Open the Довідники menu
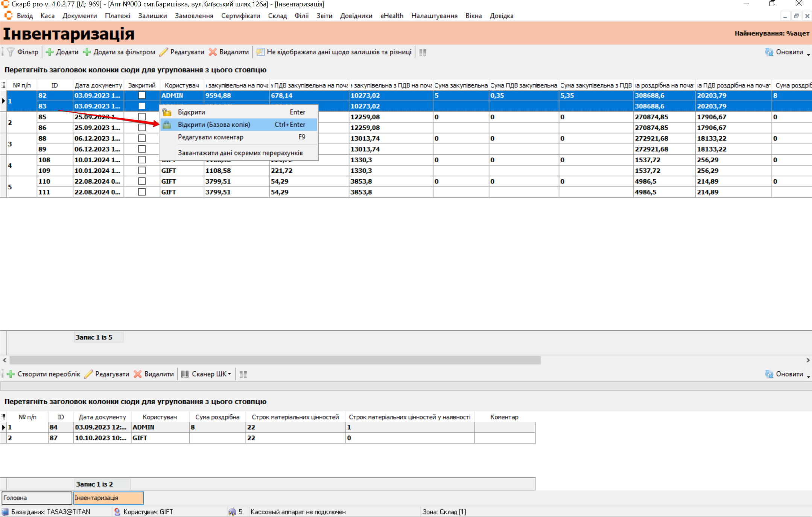812x517 pixels. [x=356, y=16]
